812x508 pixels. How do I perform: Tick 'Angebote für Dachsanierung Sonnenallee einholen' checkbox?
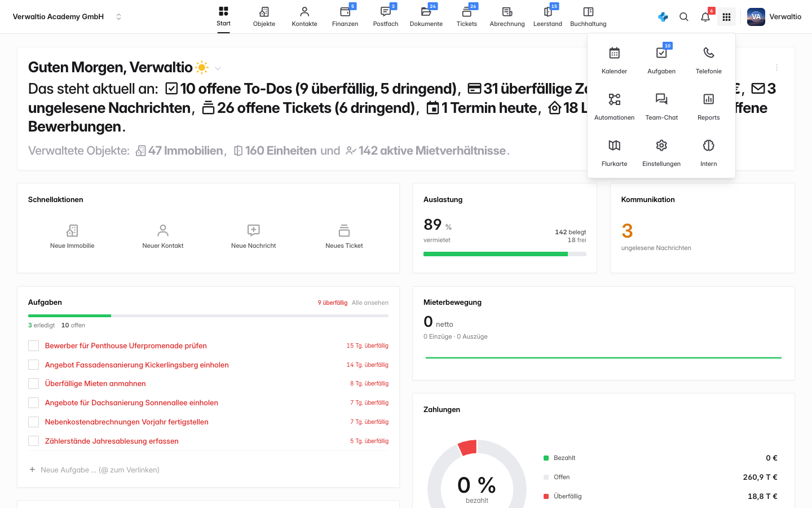[x=34, y=403]
